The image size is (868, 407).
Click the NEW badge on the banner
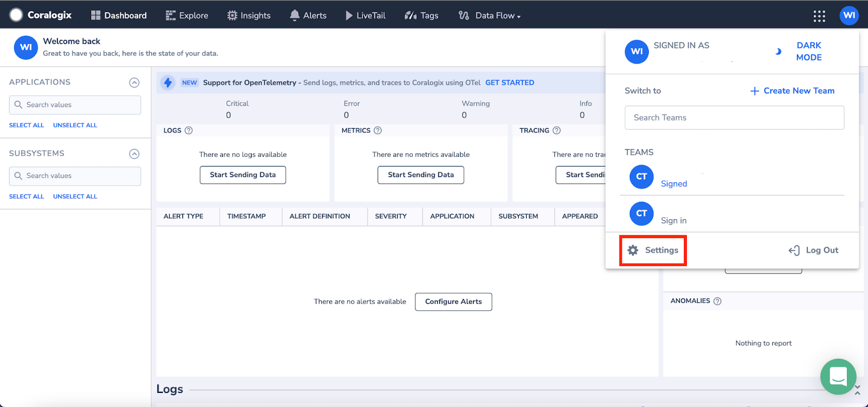click(x=189, y=82)
